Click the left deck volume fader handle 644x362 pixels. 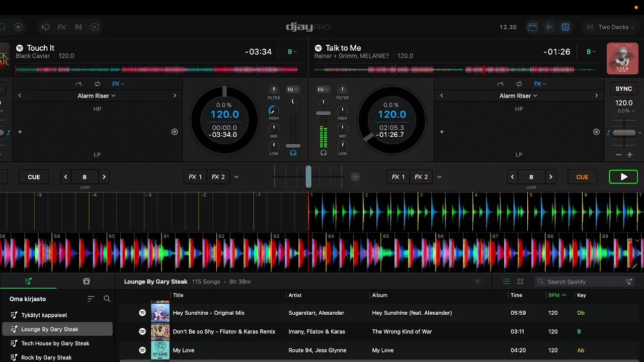[x=293, y=146]
